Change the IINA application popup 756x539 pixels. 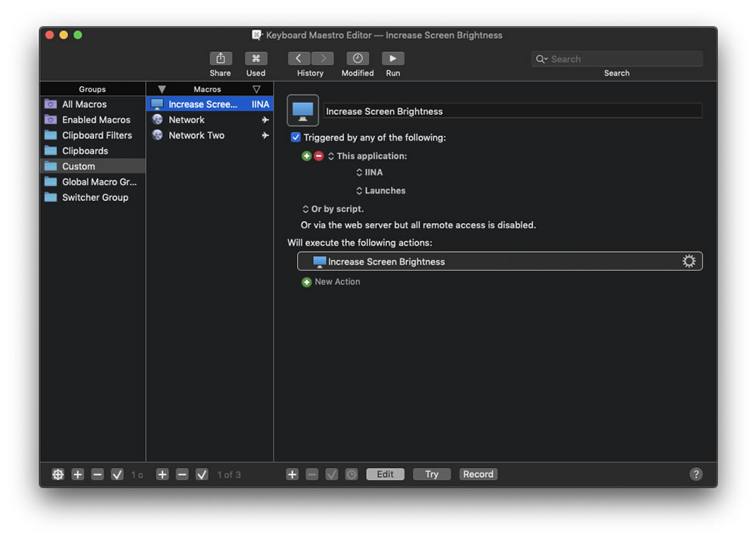click(370, 172)
